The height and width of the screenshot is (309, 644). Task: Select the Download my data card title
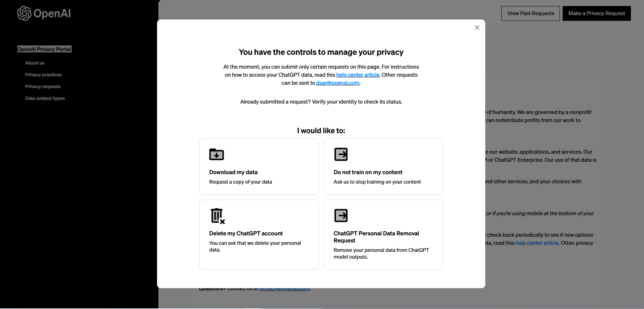pos(233,172)
